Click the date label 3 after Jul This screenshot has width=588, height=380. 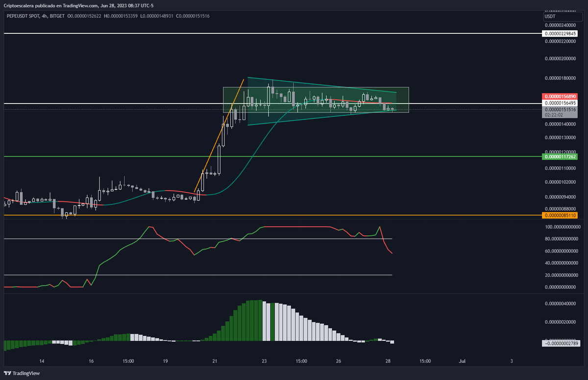pyautogui.click(x=511, y=361)
